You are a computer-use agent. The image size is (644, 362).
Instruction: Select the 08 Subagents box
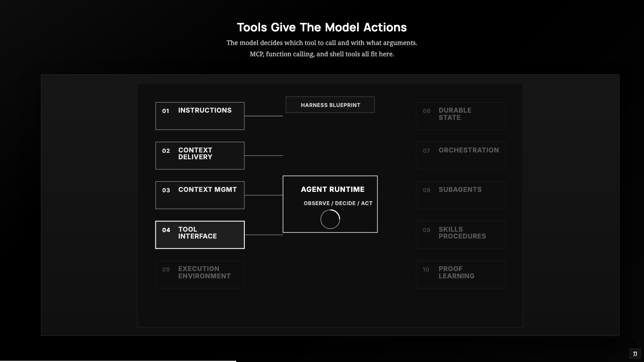click(x=460, y=195)
